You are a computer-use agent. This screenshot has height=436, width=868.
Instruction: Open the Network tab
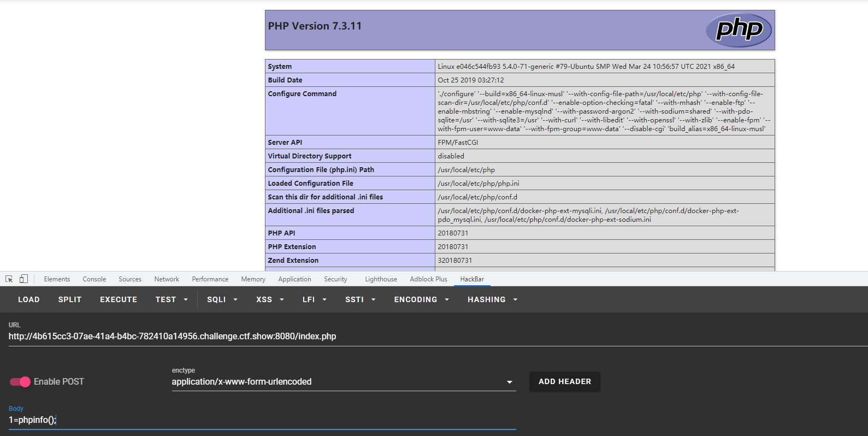click(167, 279)
